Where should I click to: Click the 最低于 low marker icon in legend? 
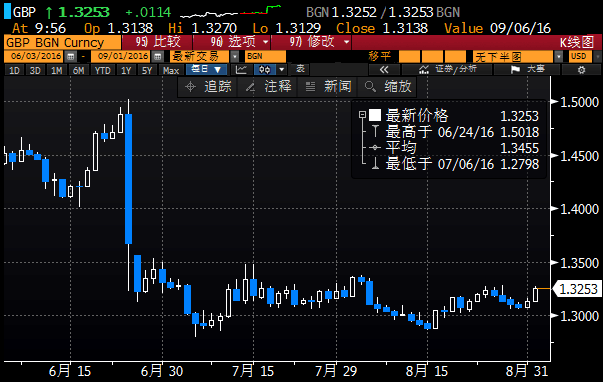pyautogui.click(x=375, y=163)
